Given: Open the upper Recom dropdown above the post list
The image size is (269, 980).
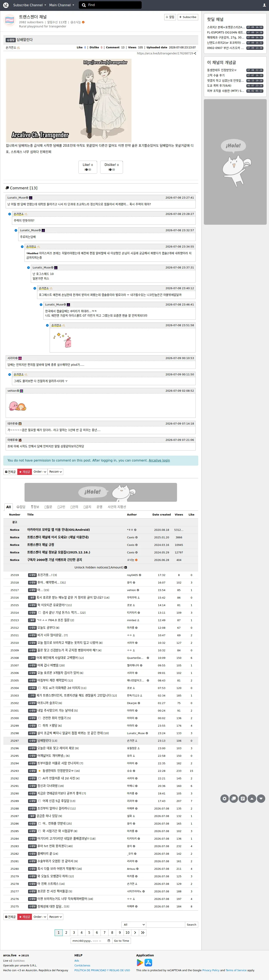Looking at the screenshot, I should pyautogui.click(x=55, y=472).
